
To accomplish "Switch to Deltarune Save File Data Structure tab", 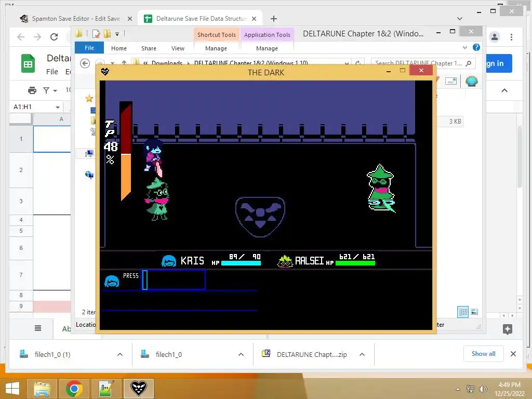I will pyautogui.click(x=200, y=19).
